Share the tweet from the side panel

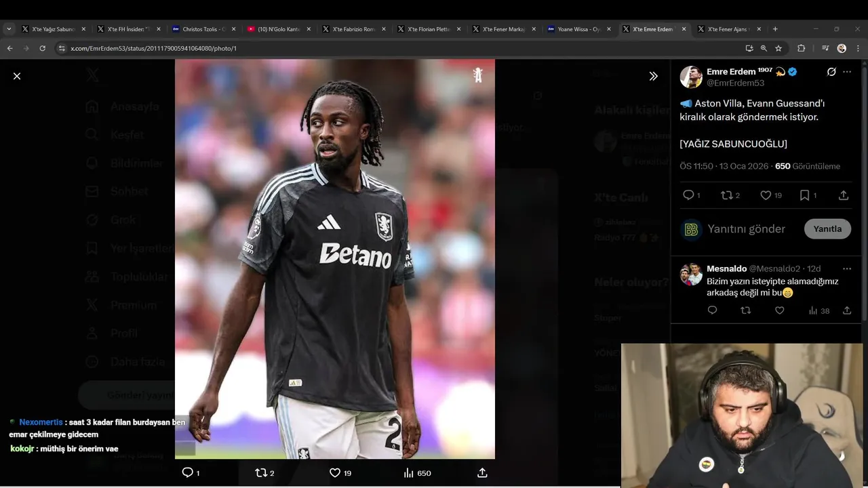[844, 195]
